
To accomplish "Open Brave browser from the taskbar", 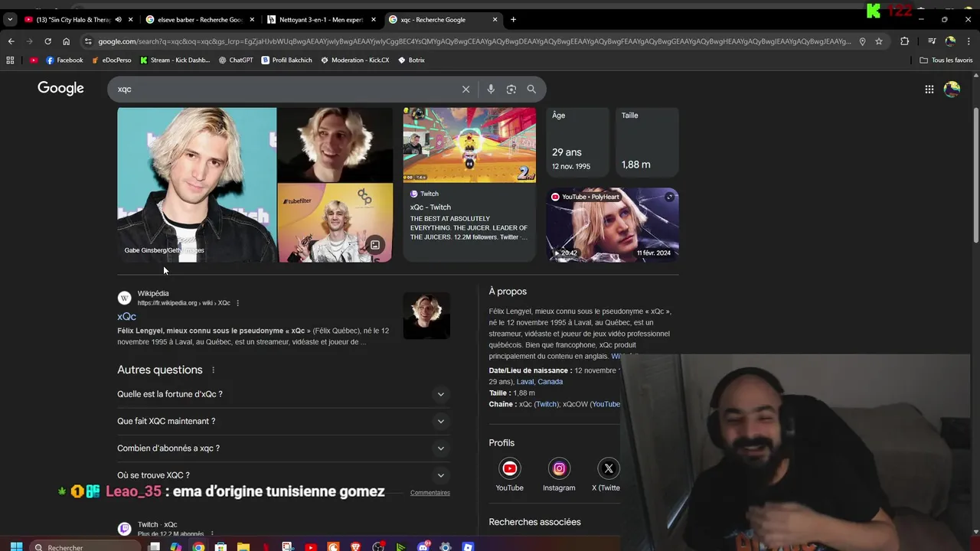I will [x=355, y=546].
